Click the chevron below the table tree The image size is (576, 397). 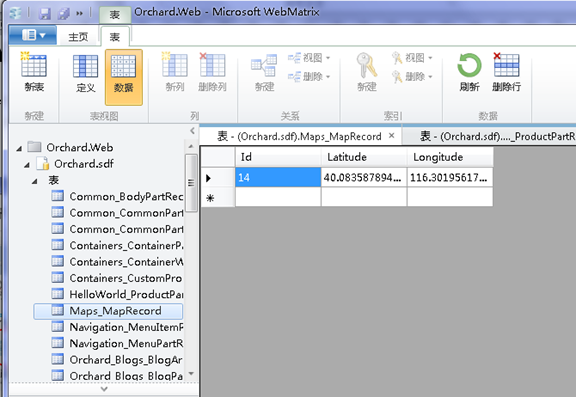[104, 389]
